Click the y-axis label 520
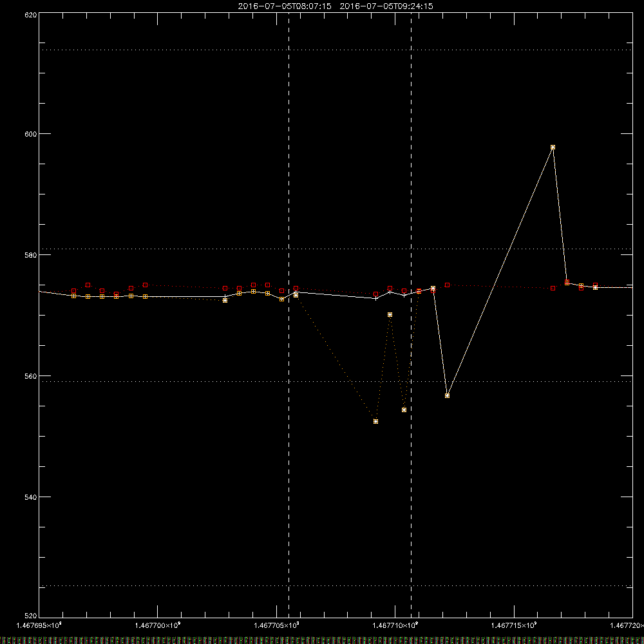 (x=32, y=616)
